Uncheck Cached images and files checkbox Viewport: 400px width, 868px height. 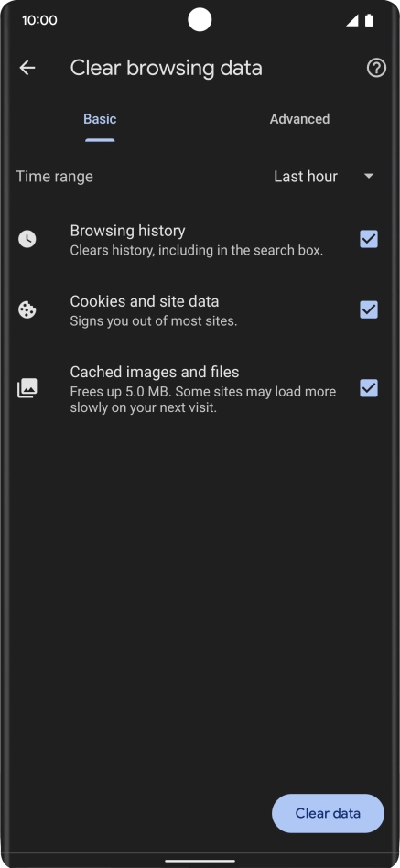tap(369, 388)
